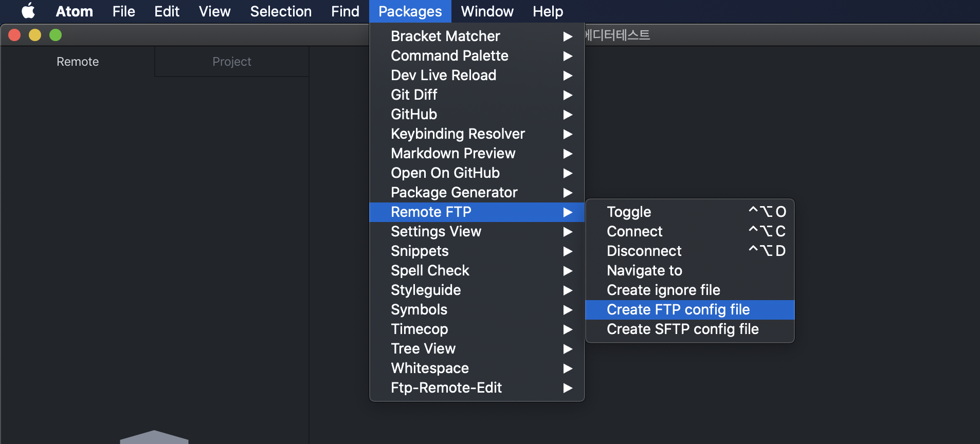
Task: Open the Selection menu
Action: 281,11
